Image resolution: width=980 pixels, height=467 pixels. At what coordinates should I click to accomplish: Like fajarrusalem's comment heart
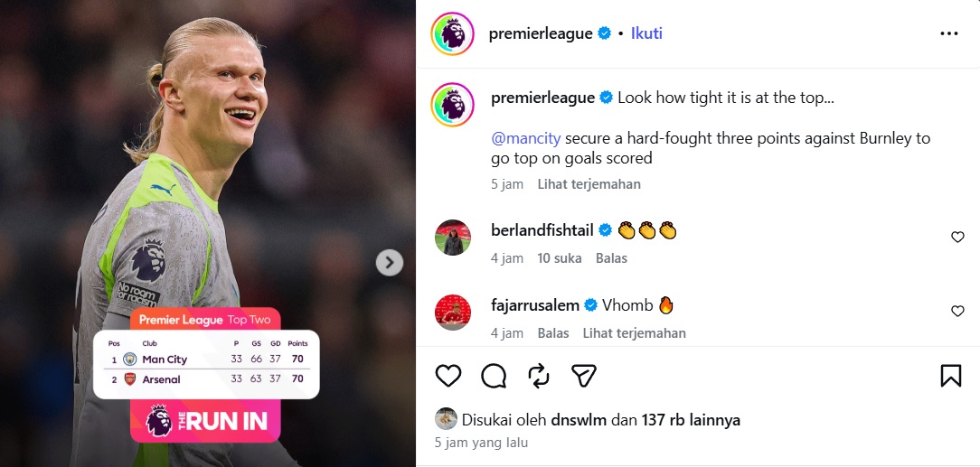[957, 311]
